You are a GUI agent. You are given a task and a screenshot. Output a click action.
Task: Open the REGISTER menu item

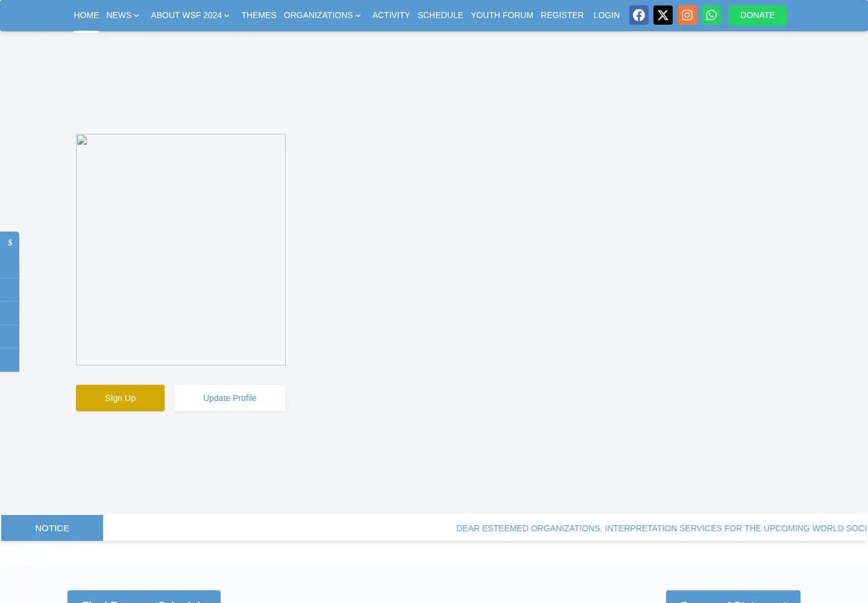[562, 15]
